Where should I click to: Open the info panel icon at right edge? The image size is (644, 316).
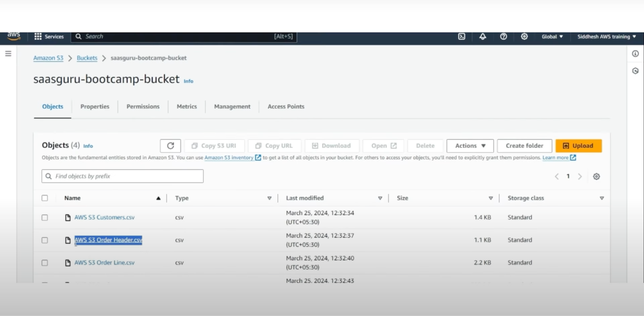[x=635, y=53]
